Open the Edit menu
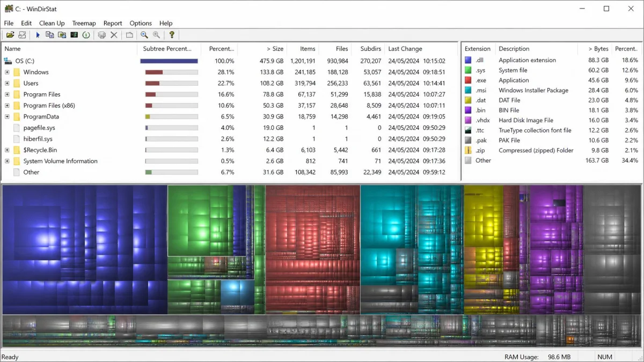This screenshot has height=362, width=644. point(26,23)
